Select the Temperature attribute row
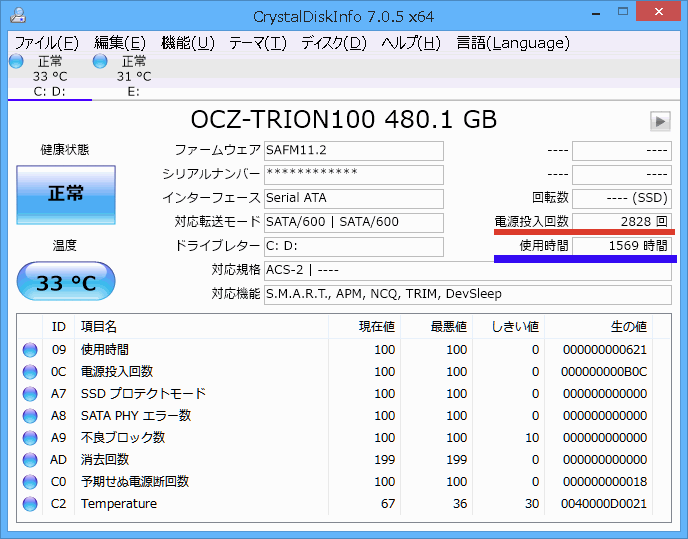The image size is (688, 539). pos(344,503)
